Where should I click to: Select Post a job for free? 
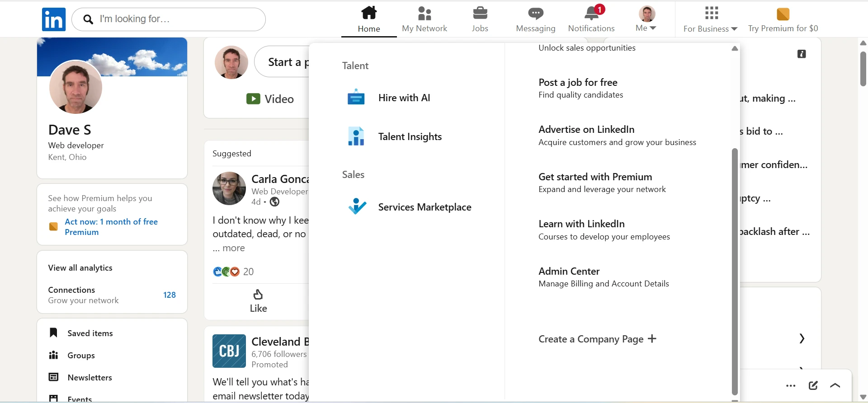click(581, 88)
